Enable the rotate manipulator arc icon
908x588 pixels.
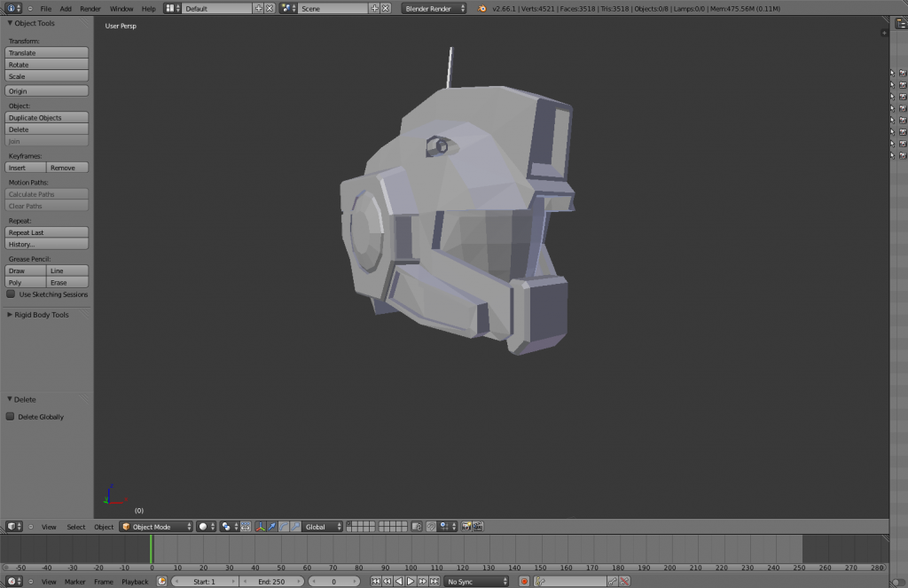point(284,527)
